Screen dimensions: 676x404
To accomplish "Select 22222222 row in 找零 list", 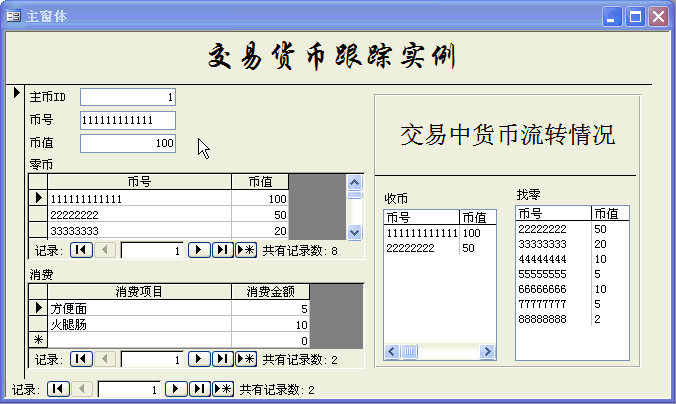I will (x=572, y=229).
